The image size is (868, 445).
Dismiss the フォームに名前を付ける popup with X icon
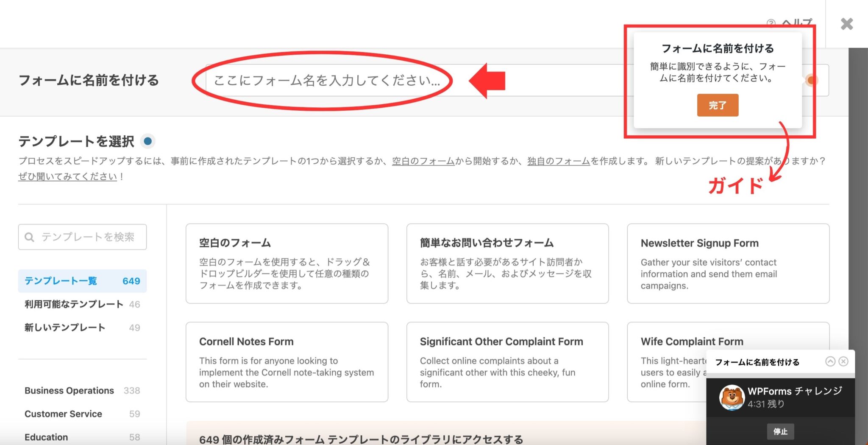[x=843, y=361]
